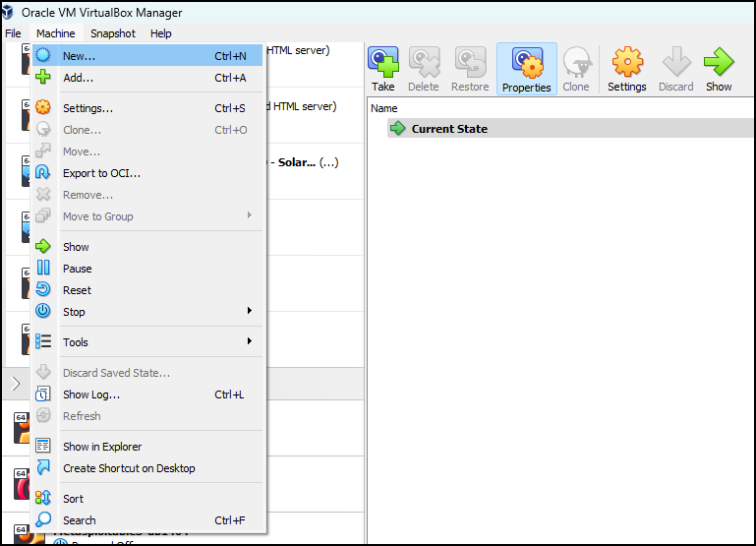Viewport: 756px width, 546px height.
Task: Click the Current State green arrow icon
Action: pos(398,128)
